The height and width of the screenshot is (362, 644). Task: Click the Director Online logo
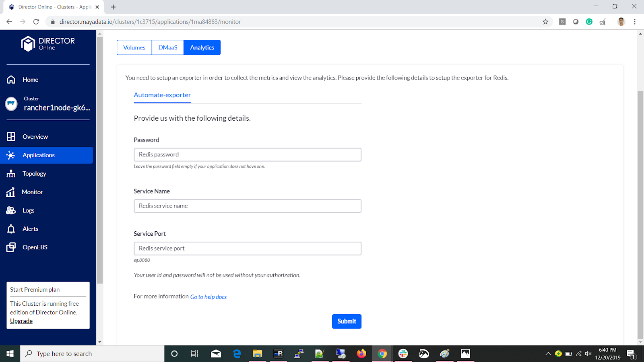tap(48, 43)
